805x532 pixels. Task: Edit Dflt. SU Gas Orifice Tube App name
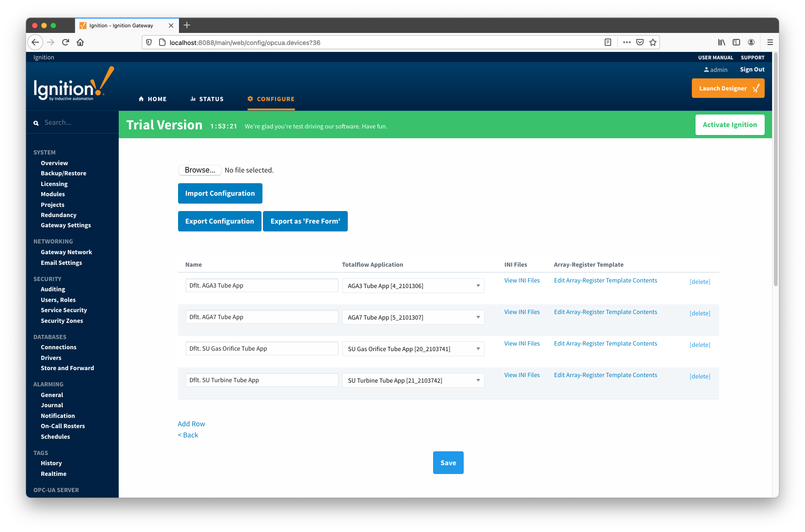click(262, 348)
